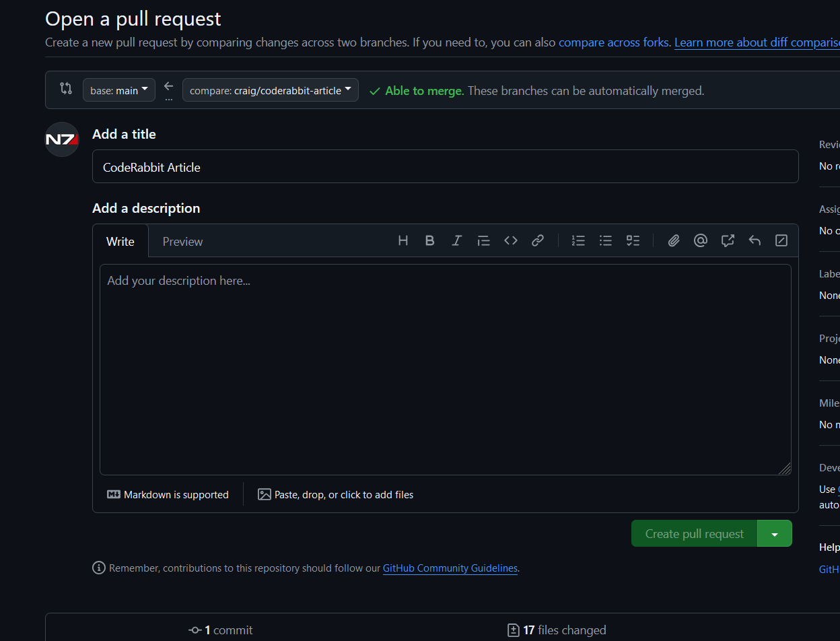Image resolution: width=840 pixels, height=641 pixels.
Task: Select the 17 files changed tab
Action: 557,630
